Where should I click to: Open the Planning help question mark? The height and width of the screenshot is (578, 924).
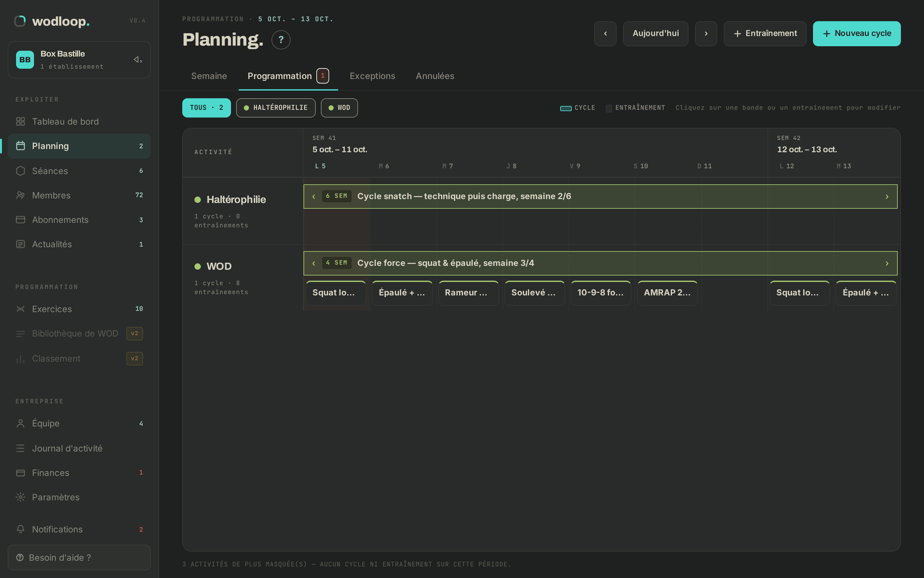[x=281, y=40]
